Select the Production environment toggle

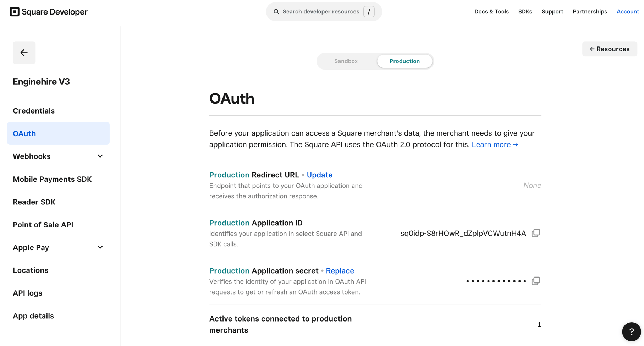pos(404,61)
